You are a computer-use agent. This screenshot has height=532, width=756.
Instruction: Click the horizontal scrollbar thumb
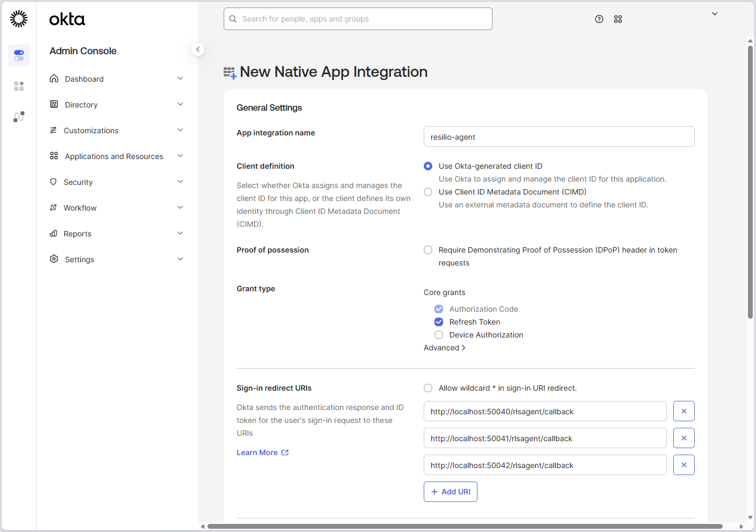465,527
